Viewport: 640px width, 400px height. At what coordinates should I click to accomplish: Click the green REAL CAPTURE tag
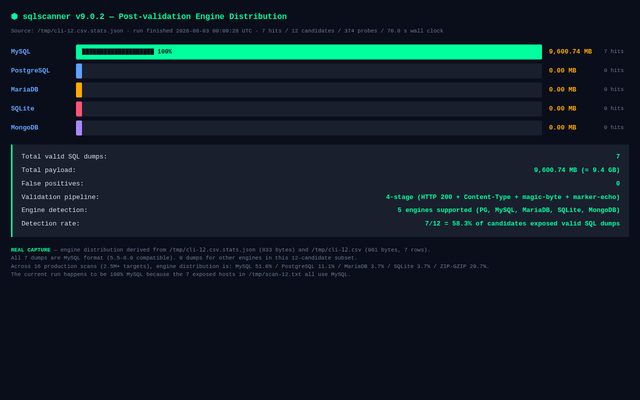tap(31, 250)
